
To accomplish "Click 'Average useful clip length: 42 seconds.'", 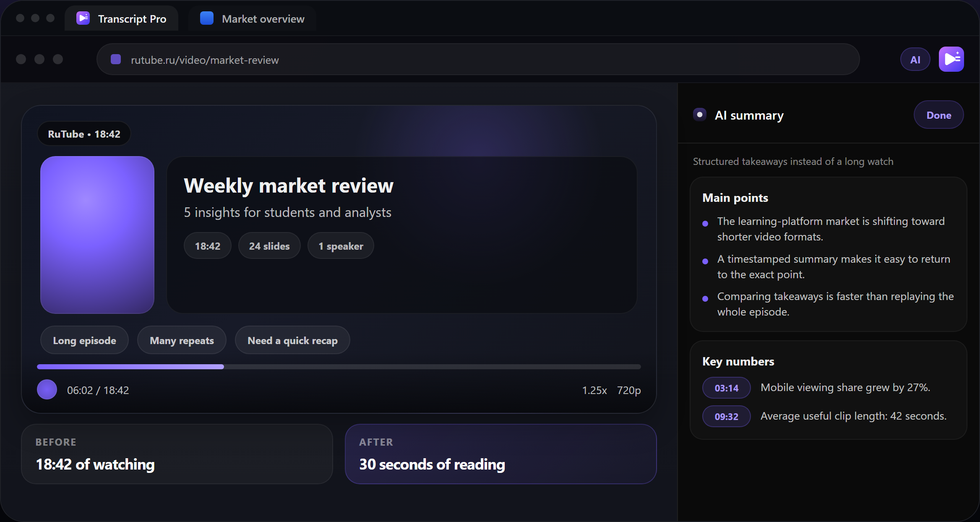I will coord(853,416).
